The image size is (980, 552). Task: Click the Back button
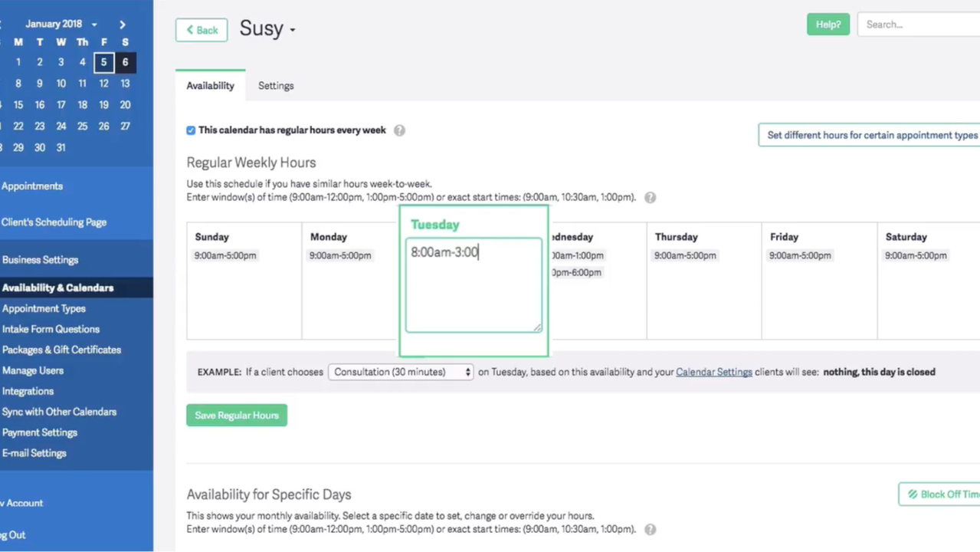click(202, 30)
